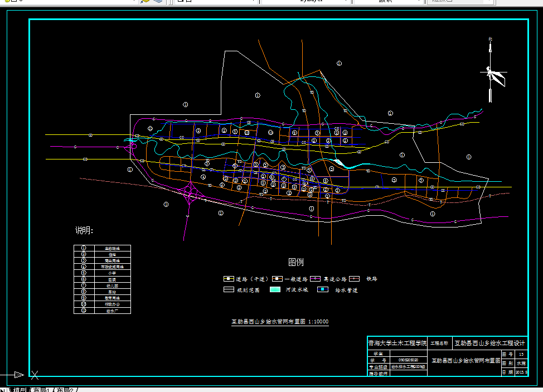Select the 工程名称 title block cell

point(439,343)
